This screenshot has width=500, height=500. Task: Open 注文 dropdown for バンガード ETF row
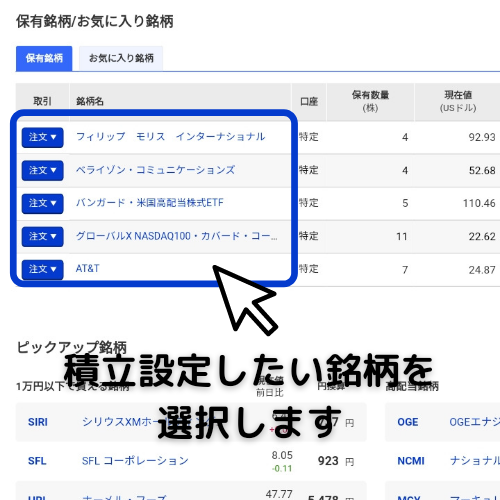[42, 203]
